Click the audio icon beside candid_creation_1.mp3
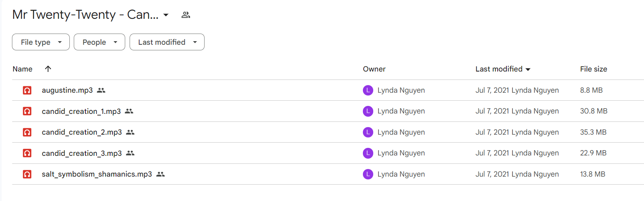Screen dimensions: 644x201 (x=27, y=111)
